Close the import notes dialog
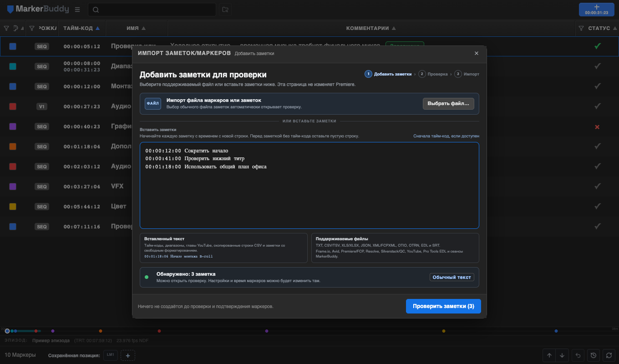The image size is (619, 364). (x=477, y=53)
